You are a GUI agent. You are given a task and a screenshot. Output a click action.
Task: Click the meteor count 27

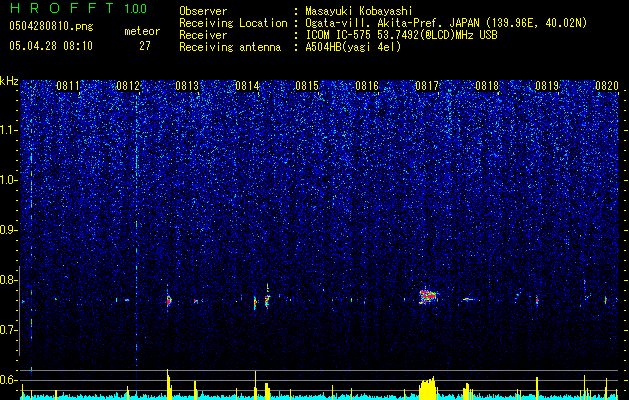point(145,46)
